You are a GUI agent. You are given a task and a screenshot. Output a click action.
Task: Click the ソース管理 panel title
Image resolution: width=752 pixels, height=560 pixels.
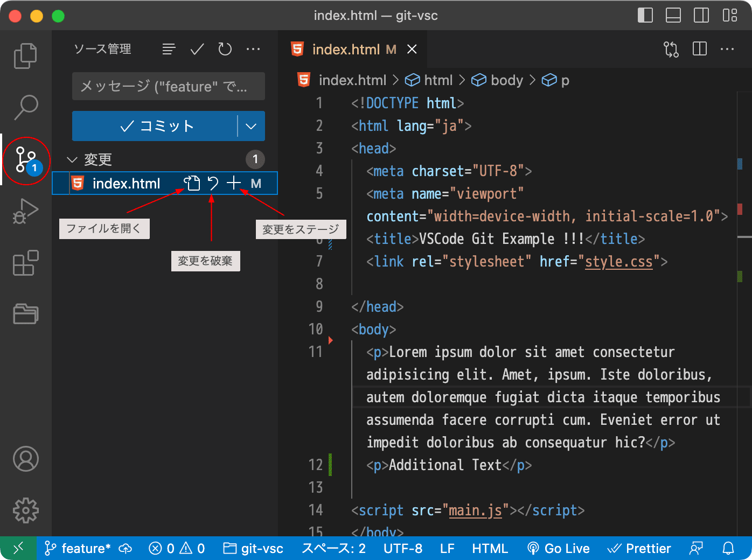pyautogui.click(x=102, y=50)
